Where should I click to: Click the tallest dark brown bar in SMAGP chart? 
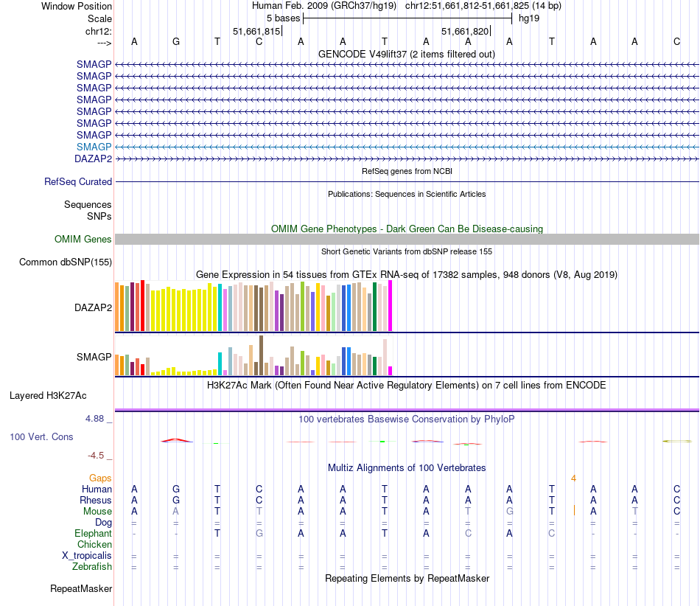coord(261,355)
